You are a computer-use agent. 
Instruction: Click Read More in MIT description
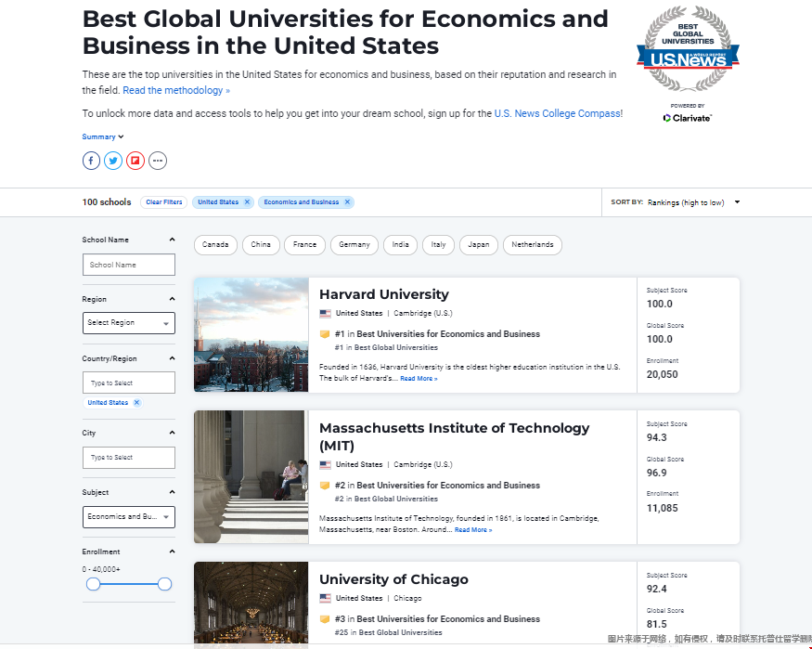tap(472, 530)
